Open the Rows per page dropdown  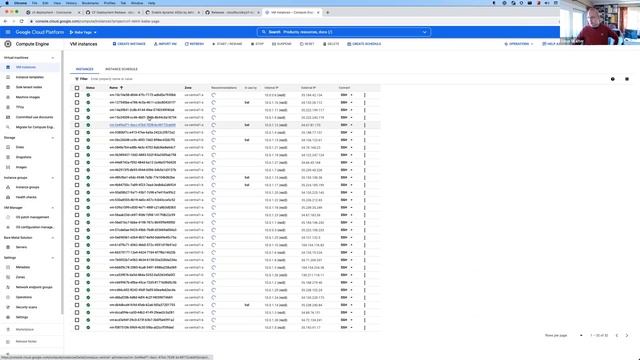(581, 336)
